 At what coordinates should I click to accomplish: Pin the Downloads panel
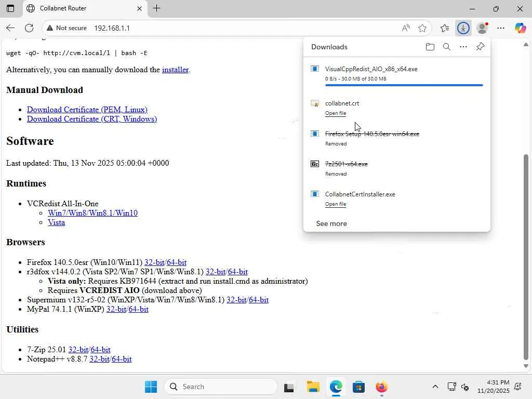coord(480,47)
